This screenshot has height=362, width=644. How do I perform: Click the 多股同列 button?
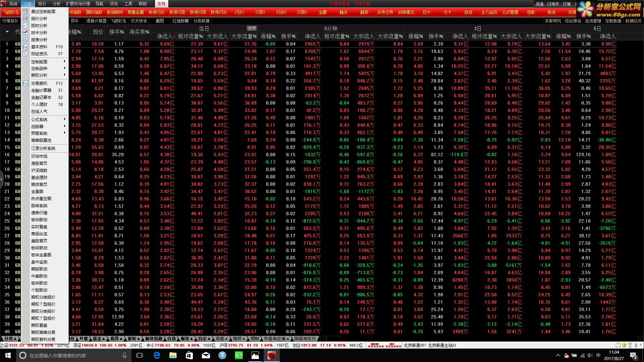coord(553,21)
